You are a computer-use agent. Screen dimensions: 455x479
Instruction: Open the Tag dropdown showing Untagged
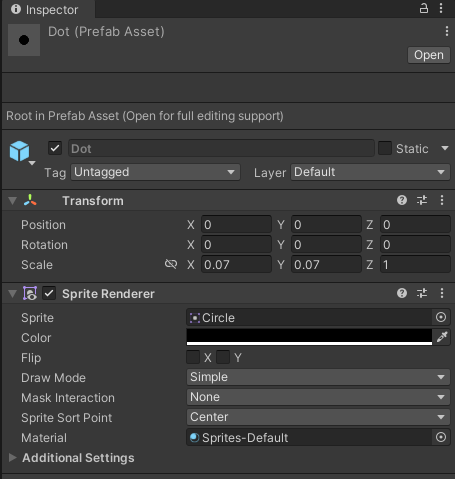click(155, 172)
